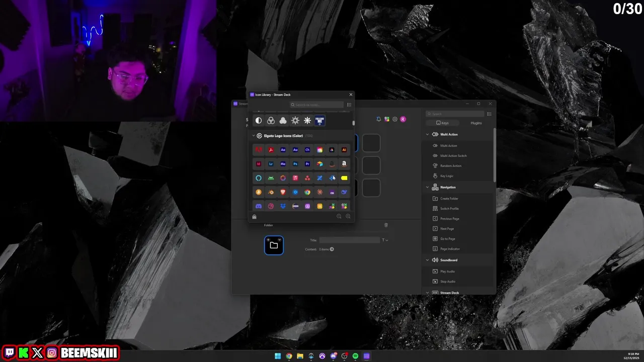Switch to the Plugins tab
644x362 pixels.
(x=476, y=123)
